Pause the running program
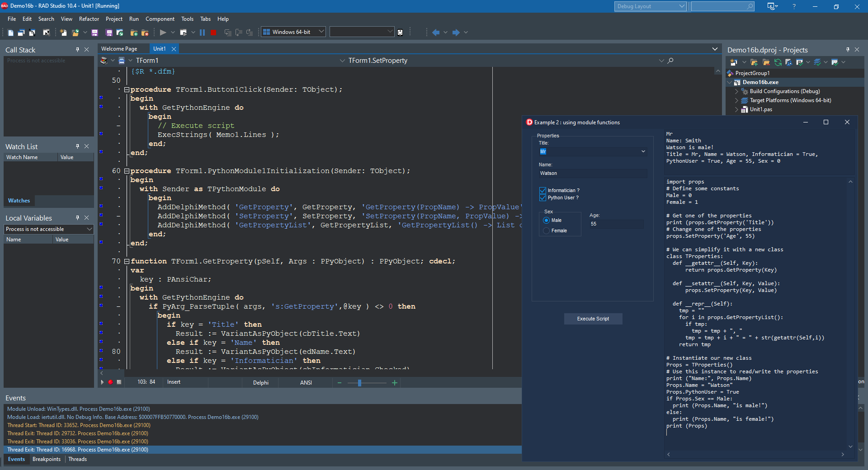This screenshot has width=868, height=470. pos(202,33)
